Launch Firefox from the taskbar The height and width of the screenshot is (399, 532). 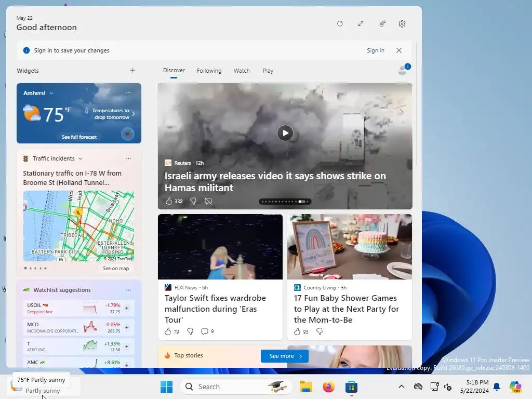328,387
